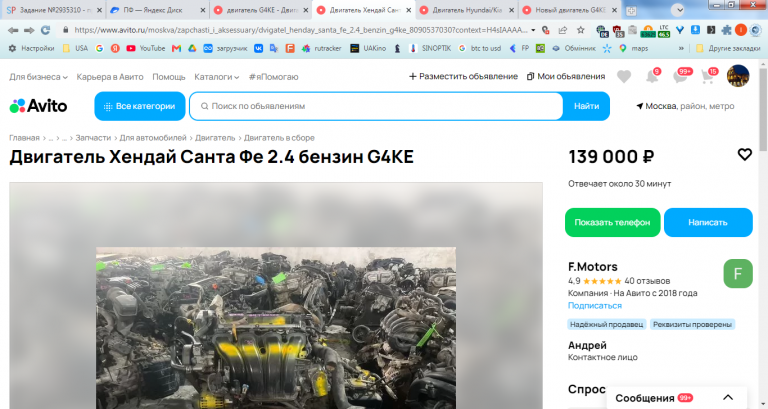768x409 pixels.
Task: Go back to the previous page
Action: point(13,30)
